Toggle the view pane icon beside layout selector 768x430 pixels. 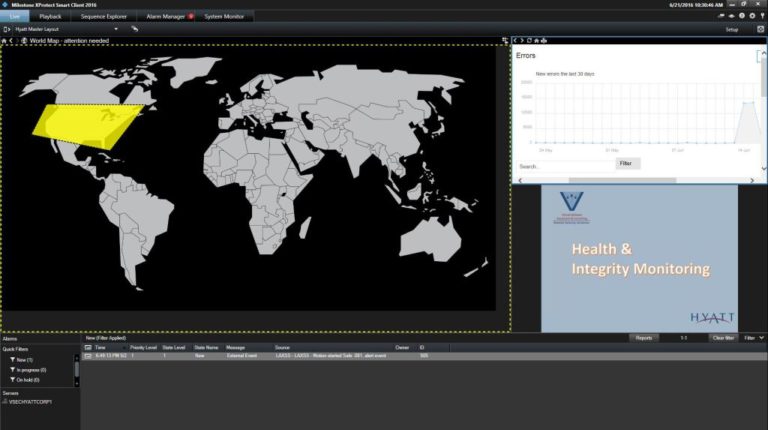(x=6, y=29)
